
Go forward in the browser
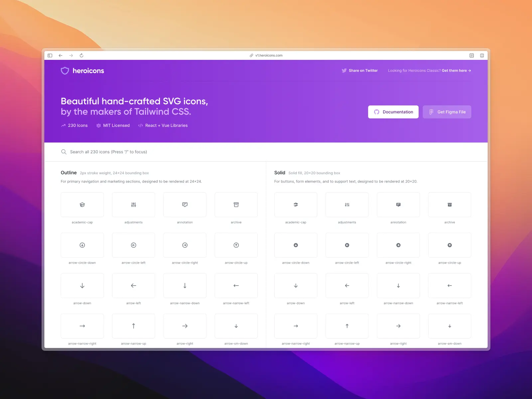[71, 56]
